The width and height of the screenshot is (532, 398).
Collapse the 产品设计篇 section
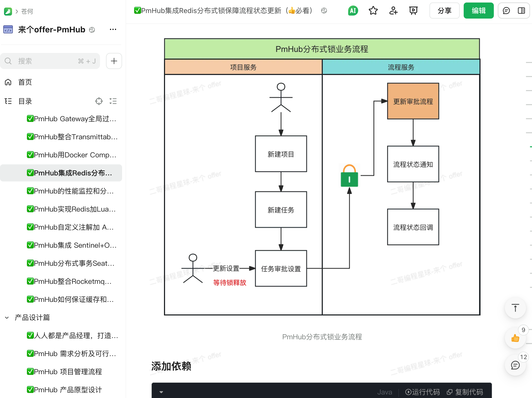tap(7, 317)
